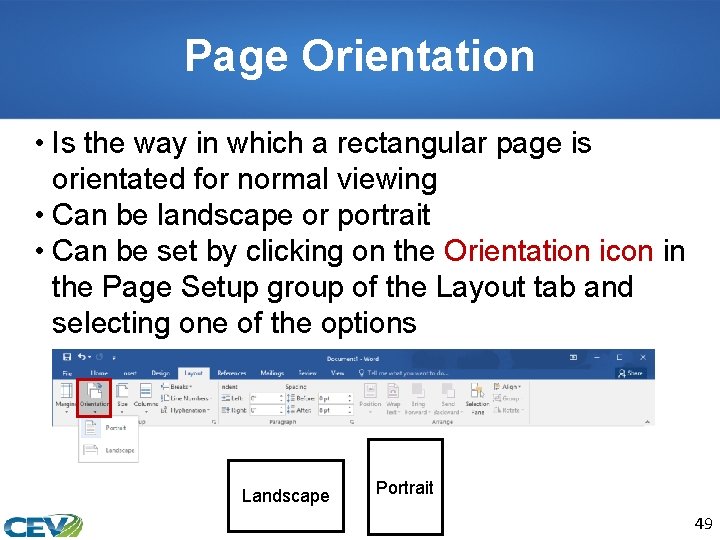Open the File tab
720x540 pixels.
67,373
